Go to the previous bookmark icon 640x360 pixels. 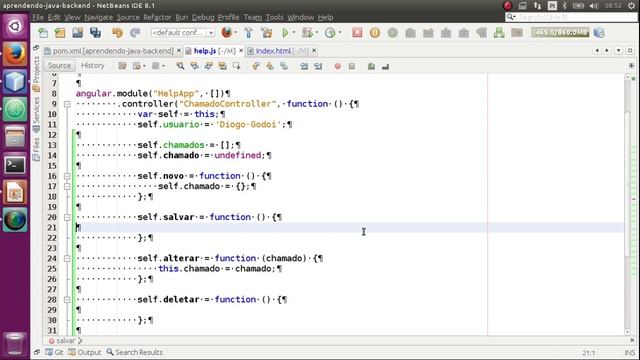(x=256, y=66)
